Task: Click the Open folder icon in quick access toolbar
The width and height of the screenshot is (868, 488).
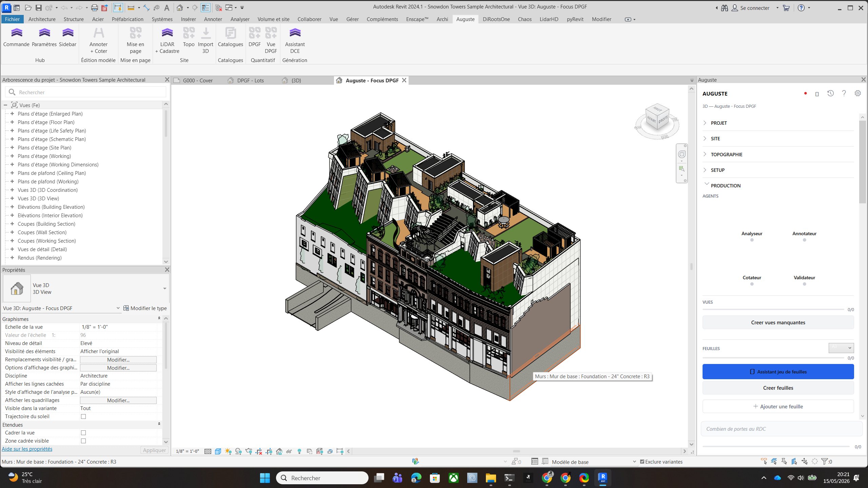Action: (x=28, y=7)
